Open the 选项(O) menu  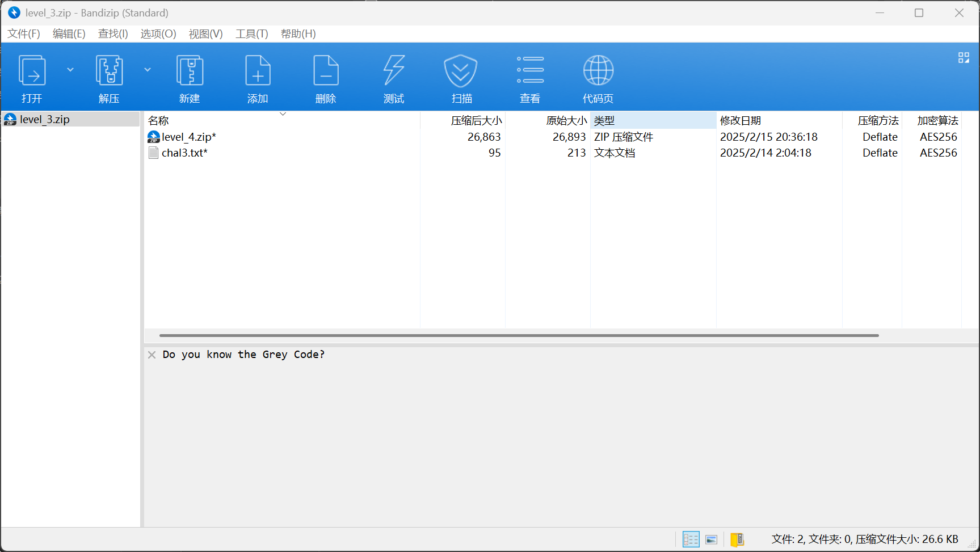click(x=158, y=34)
